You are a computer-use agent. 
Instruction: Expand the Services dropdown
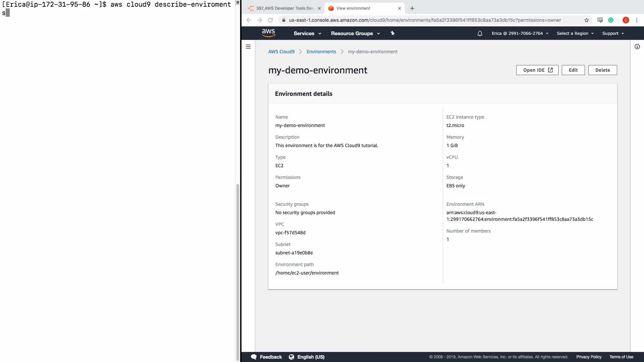tap(307, 34)
